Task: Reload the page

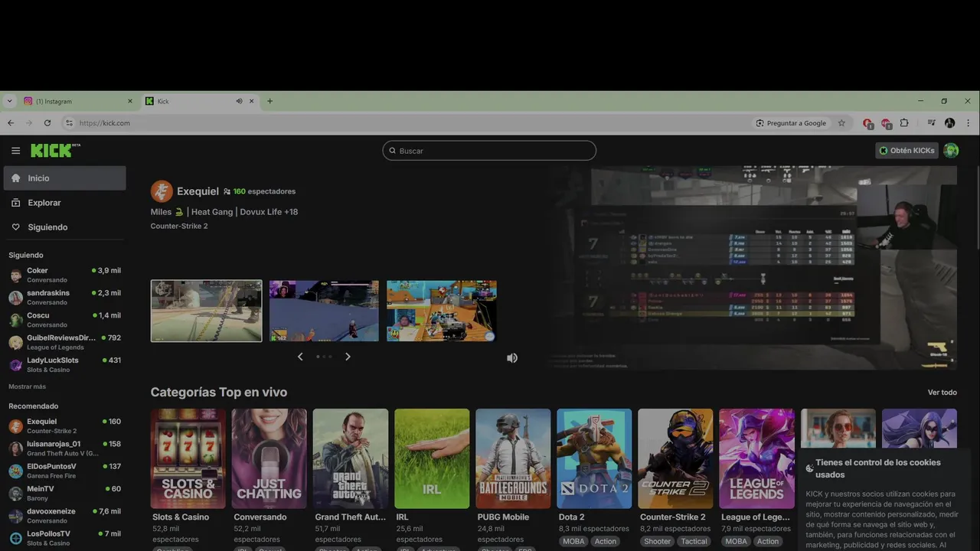Action: [47, 122]
